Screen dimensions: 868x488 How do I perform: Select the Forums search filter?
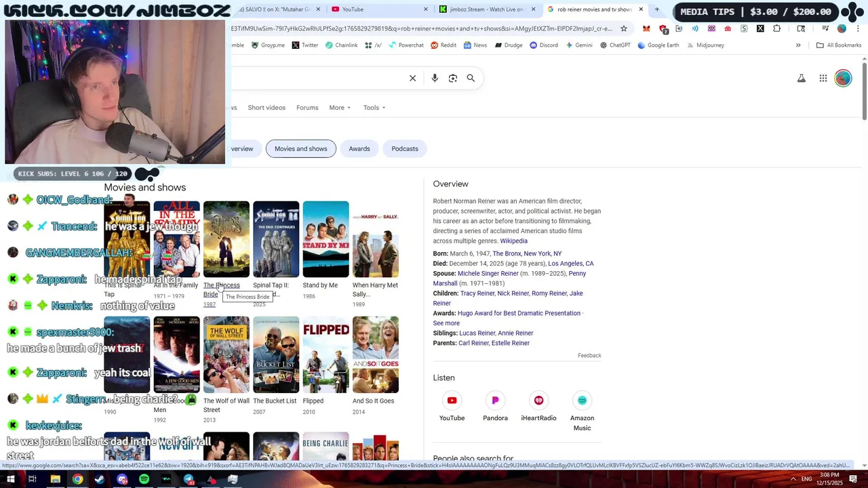(307, 108)
